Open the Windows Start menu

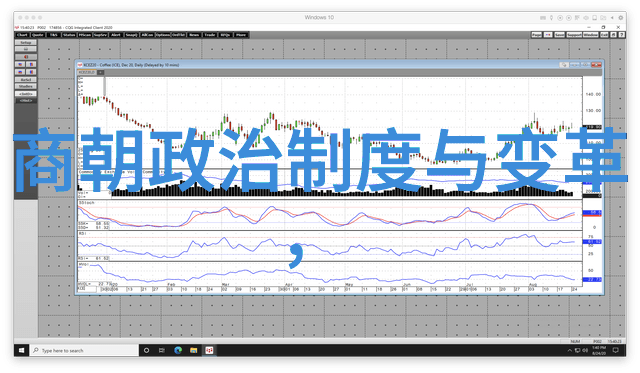(x=21, y=351)
